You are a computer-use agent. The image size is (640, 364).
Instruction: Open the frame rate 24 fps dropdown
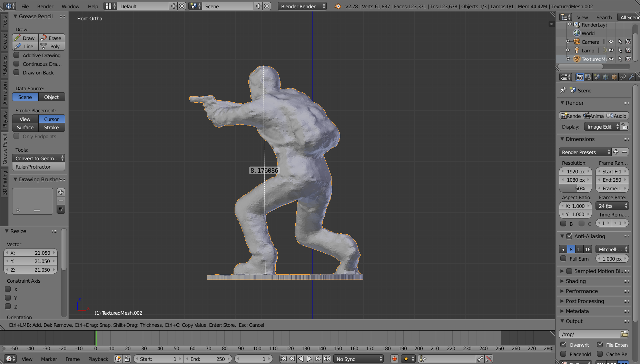click(x=612, y=206)
